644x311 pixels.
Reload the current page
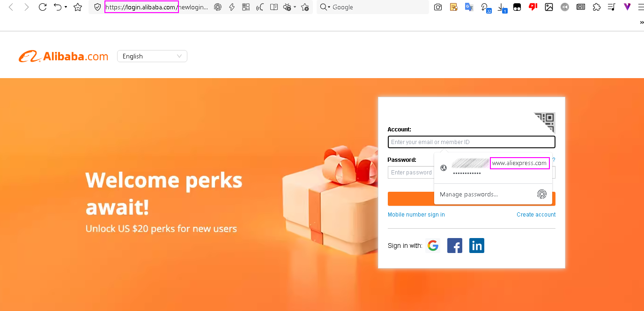[x=43, y=7]
